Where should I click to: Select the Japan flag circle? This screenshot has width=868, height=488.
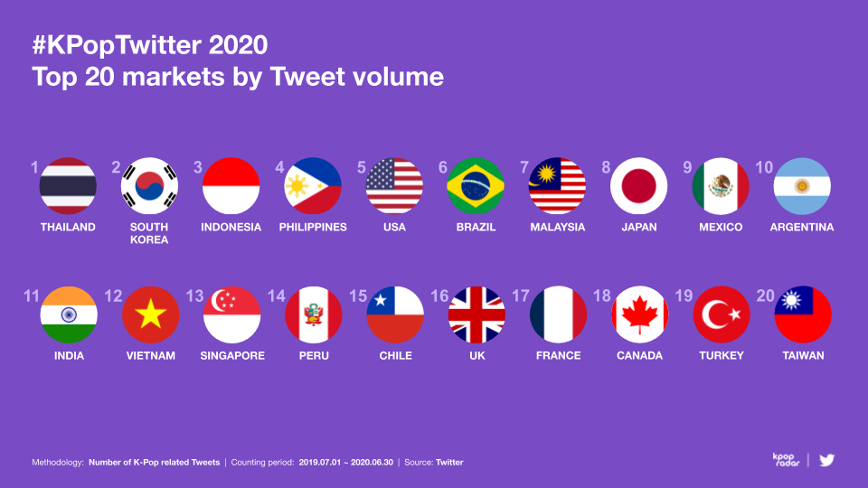pos(639,186)
